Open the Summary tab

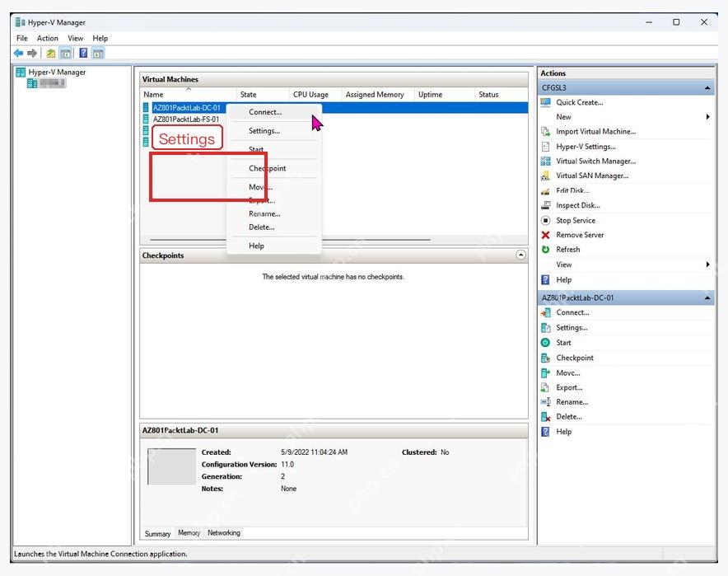pos(157,534)
